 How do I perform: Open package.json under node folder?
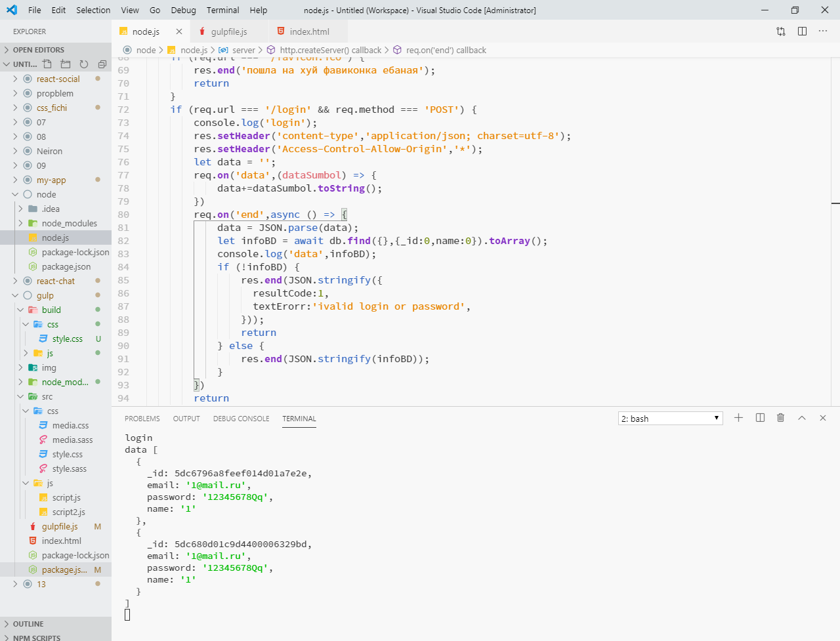click(x=66, y=267)
